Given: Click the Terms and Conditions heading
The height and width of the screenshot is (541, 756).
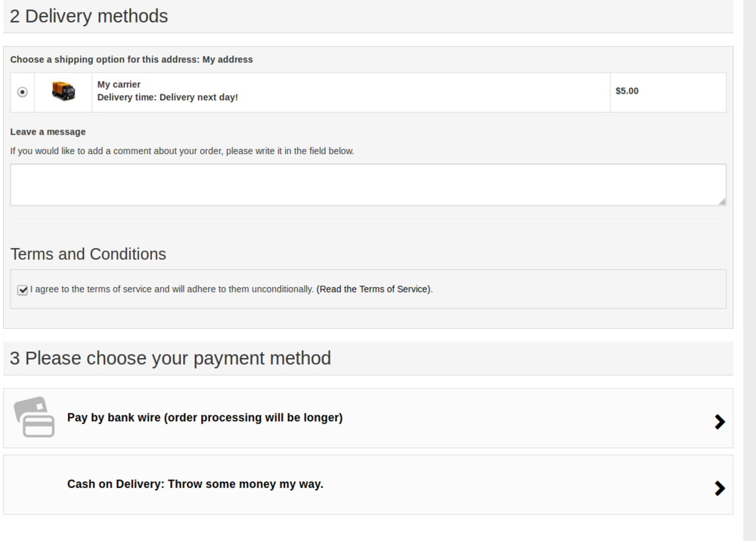Looking at the screenshot, I should (88, 254).
